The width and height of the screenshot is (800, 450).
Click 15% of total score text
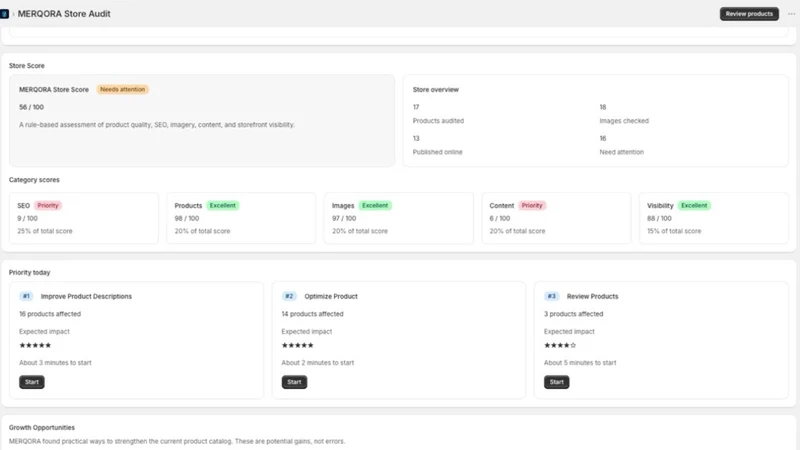point(674,231)
